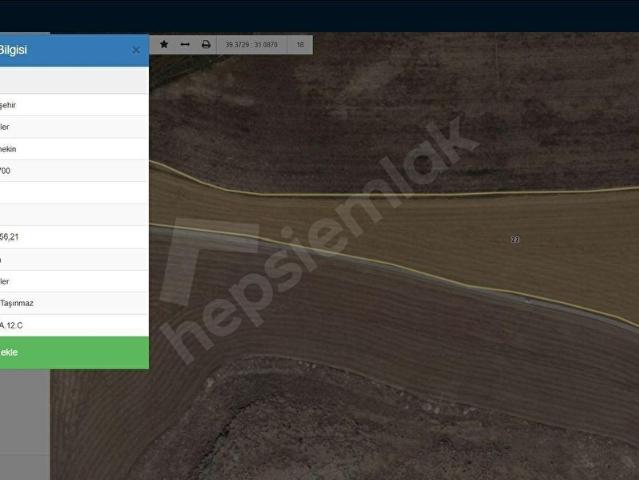Close the Bilgisi info panel
The height and width of the screenshot is (480, 639).
(x=136, y=50)
